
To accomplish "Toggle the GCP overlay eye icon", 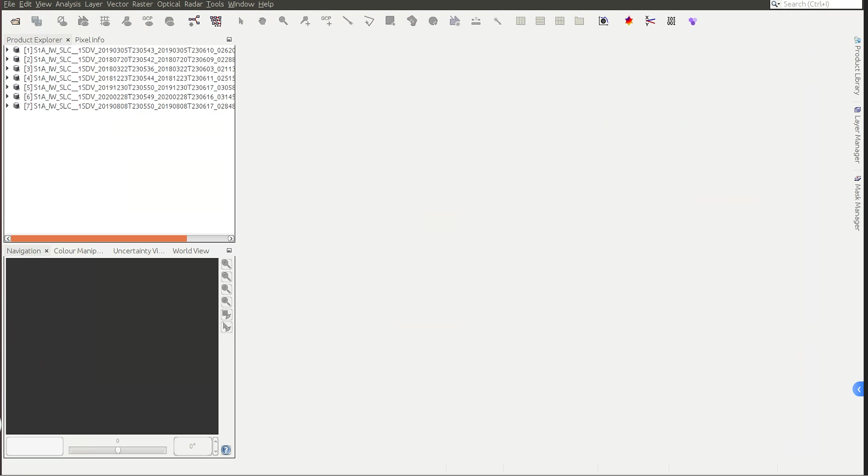I will click(148, 21).
